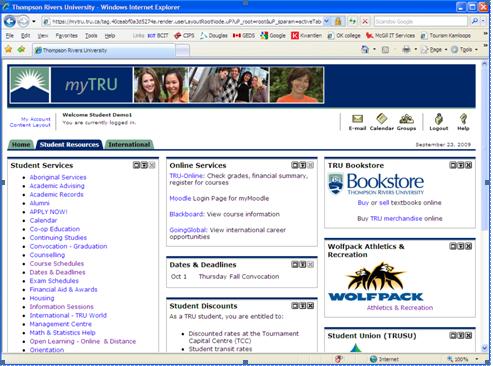Open the Kwantlen links-bar shortcut

(x=307, y=35)
